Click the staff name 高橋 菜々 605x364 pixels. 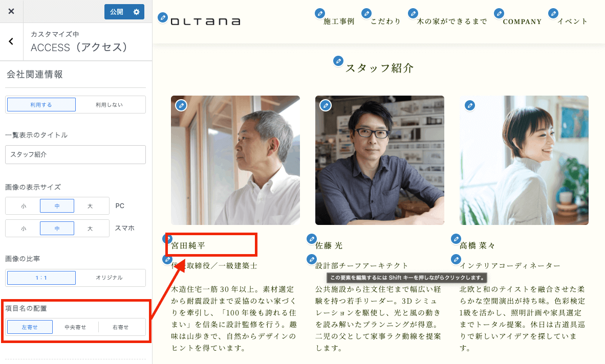[x=477, y=246]
